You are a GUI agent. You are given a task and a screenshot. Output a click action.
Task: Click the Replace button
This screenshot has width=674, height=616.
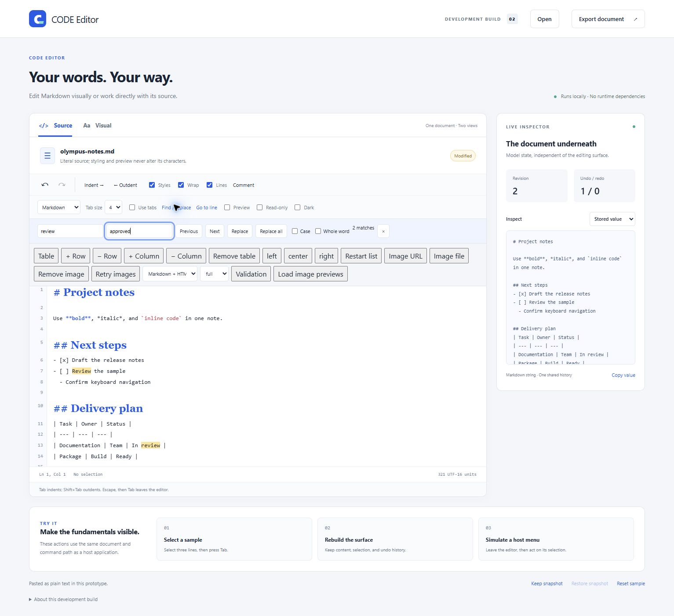240,231
